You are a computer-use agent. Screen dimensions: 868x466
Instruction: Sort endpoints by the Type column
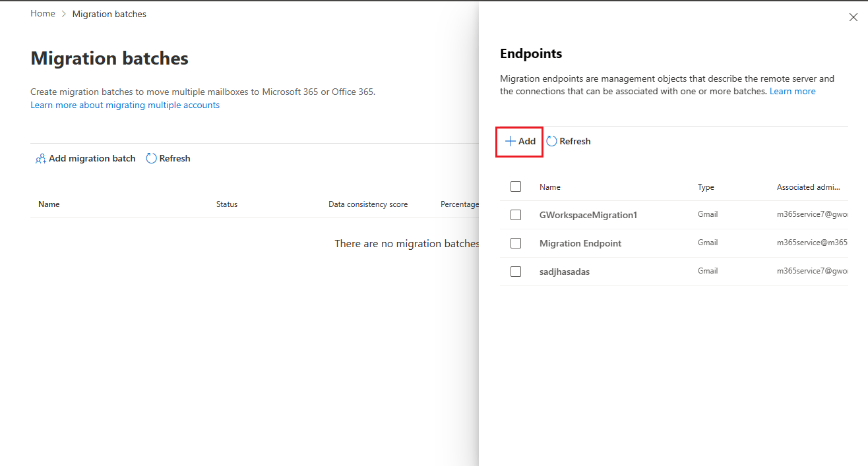click(705, 187)
